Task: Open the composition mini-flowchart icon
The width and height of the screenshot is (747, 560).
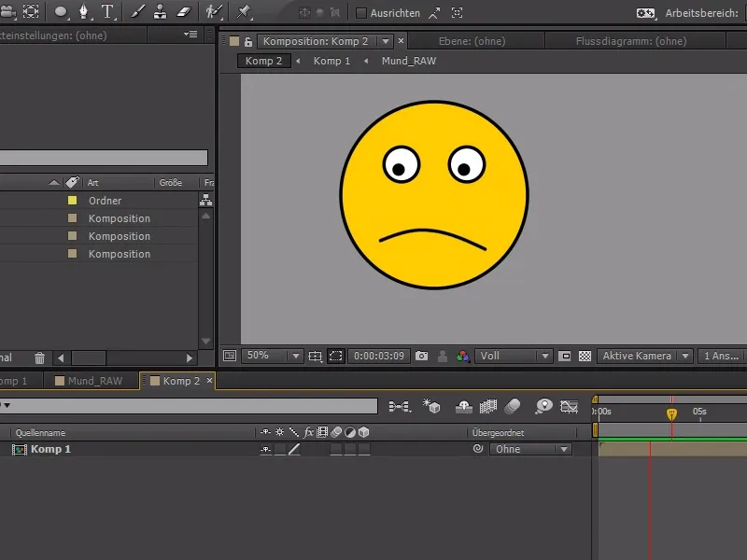Action: [x=400, y=406]
